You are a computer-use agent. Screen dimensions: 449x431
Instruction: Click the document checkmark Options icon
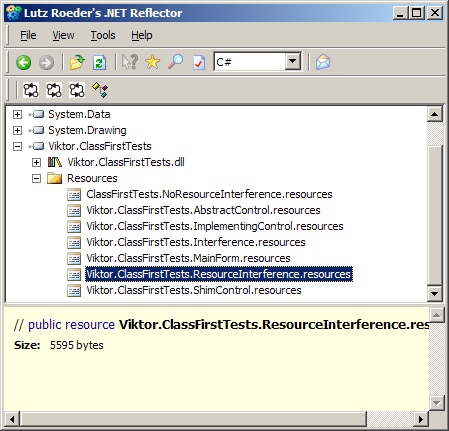[199, 62]
